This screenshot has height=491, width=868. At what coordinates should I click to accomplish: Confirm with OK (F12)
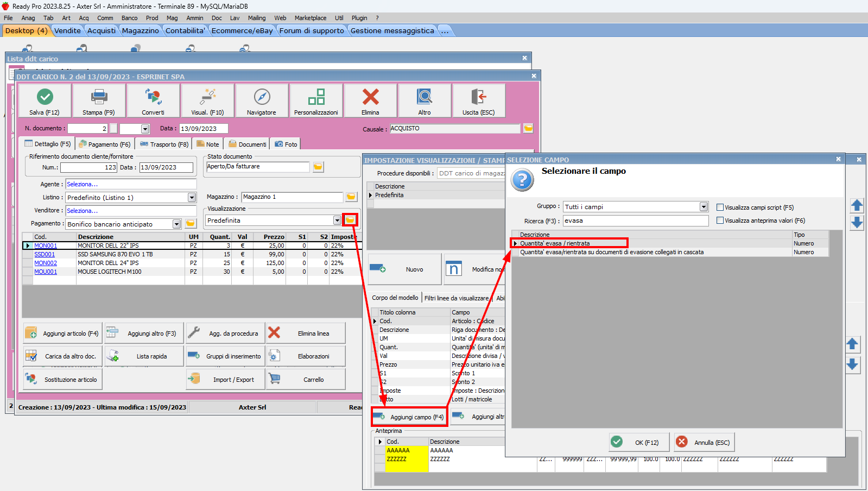pyautogui.click(x=639, y=442)
